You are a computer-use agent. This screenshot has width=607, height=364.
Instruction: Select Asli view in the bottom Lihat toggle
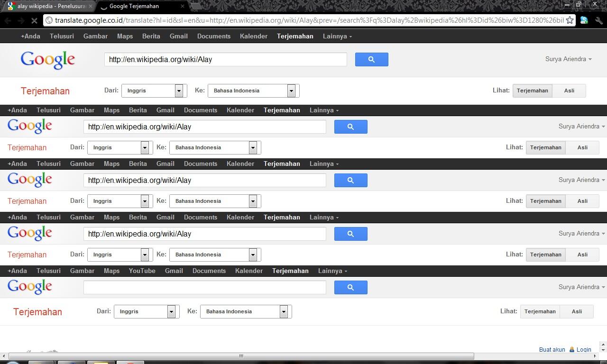(x=577, y=311)
